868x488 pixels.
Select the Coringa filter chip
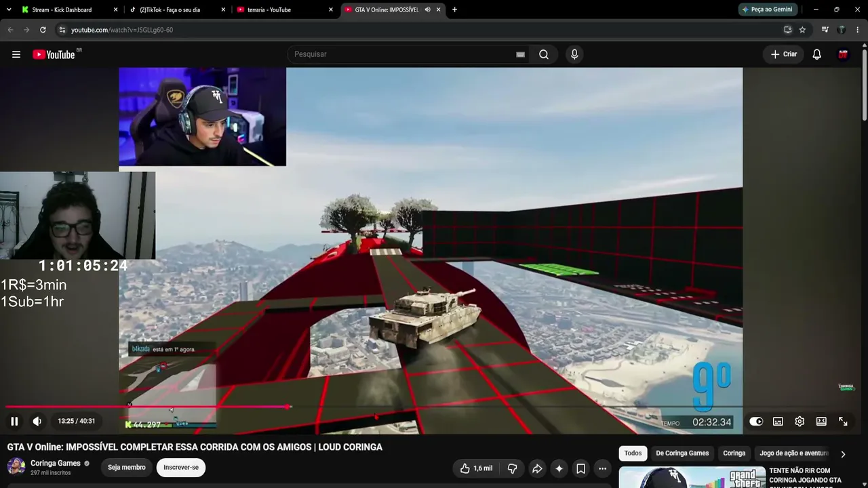(734, 453)
